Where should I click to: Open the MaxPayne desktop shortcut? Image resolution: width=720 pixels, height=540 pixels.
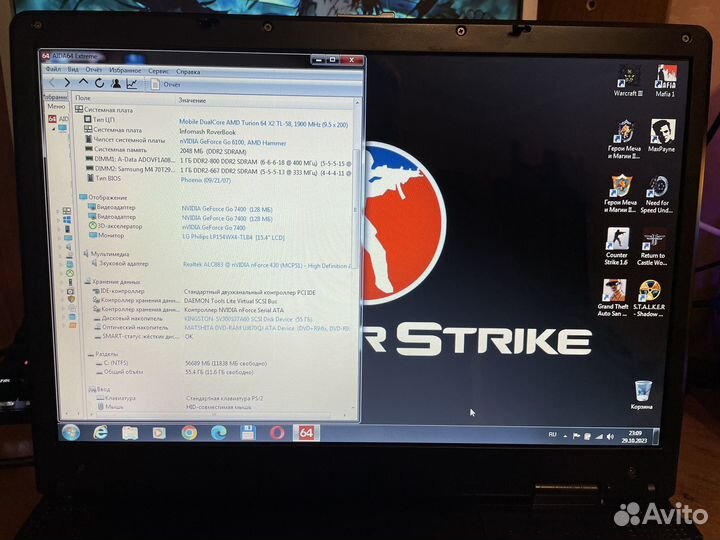click(x=662, y=135)
